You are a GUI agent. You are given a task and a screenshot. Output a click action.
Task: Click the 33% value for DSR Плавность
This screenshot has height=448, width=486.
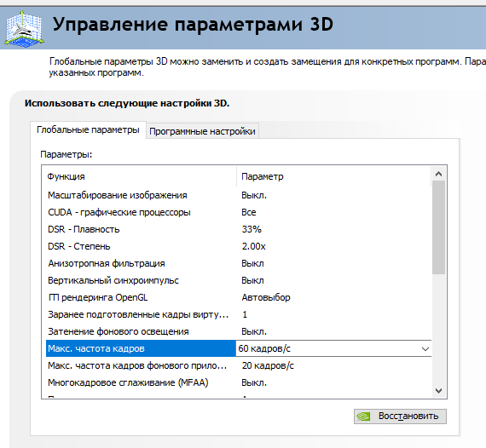[252, 229]
